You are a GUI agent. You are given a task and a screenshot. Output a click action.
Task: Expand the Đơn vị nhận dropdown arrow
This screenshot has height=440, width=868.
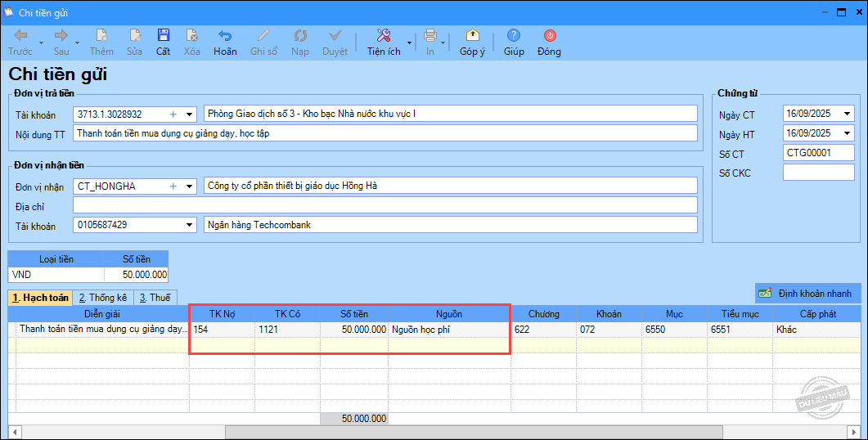click(190, 186)
